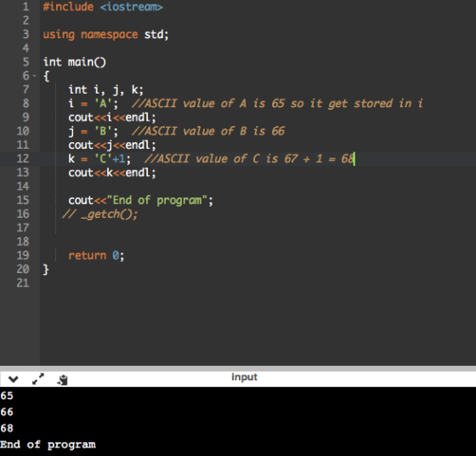Click 'cout<<k<<endl;' statement
Image resolution: width=476 pixels, height=456 pixels.
[112, 173]
